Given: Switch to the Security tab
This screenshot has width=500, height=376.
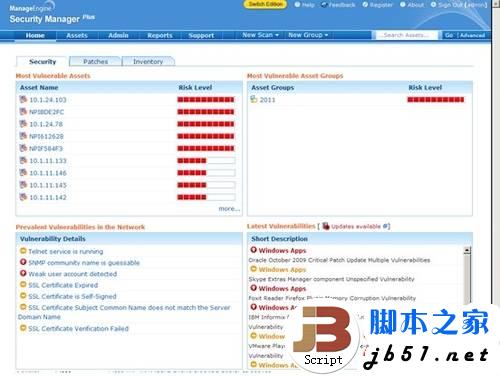Looking at the screenshot, I should [x=42, y=61].
